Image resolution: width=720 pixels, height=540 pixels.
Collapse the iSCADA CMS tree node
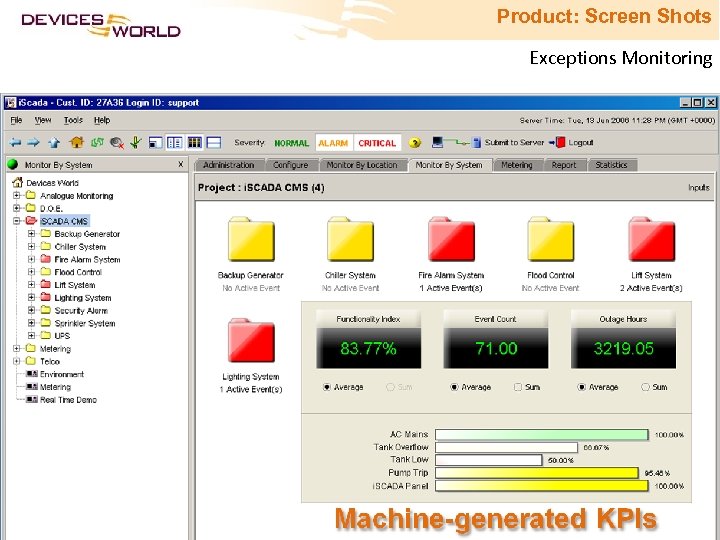coord(17,220)
